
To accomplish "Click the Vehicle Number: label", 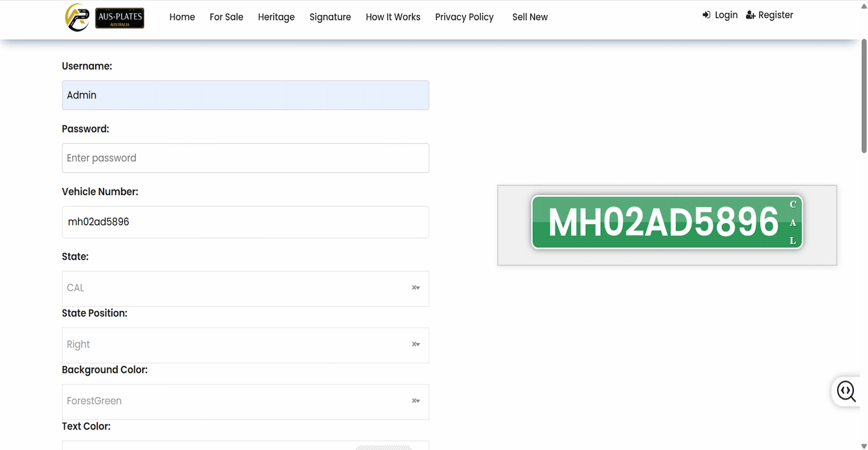I will [100, 192].
